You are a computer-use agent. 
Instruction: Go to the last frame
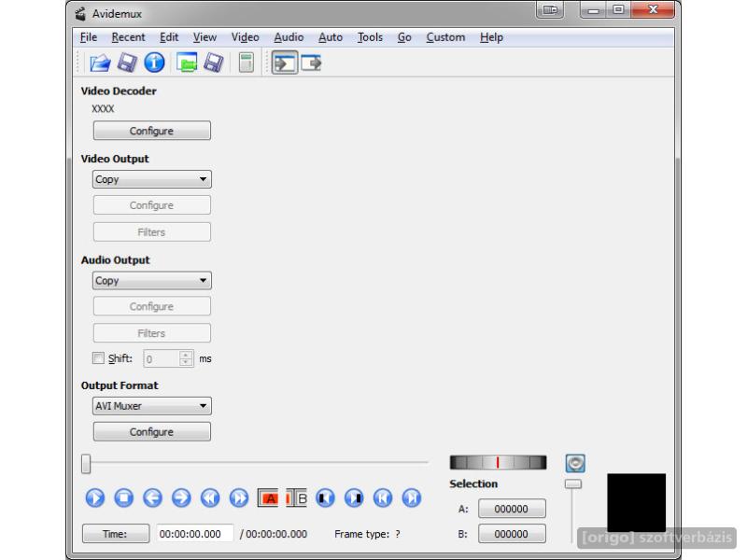(x=412, y=498)
